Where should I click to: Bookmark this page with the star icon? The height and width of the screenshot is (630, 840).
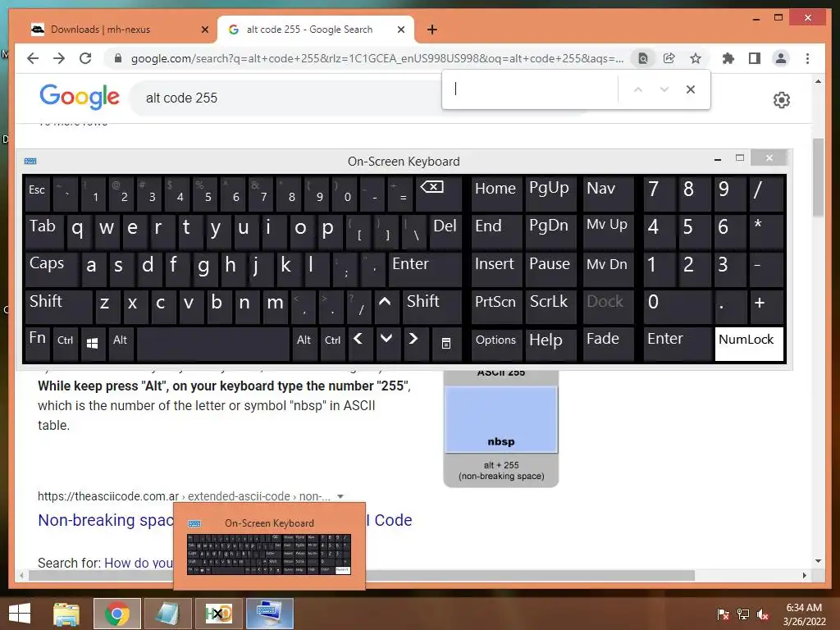click(696, 58)
